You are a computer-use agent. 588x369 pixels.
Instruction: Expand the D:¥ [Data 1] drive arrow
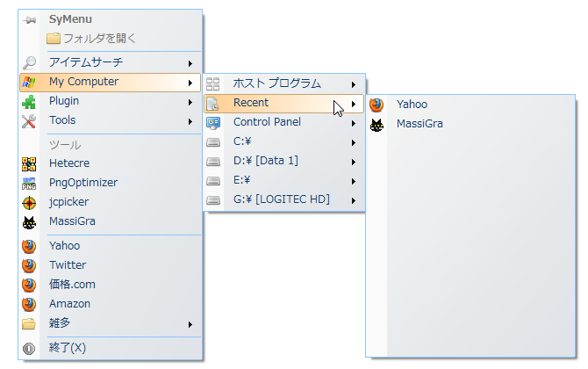click(354, 162)
